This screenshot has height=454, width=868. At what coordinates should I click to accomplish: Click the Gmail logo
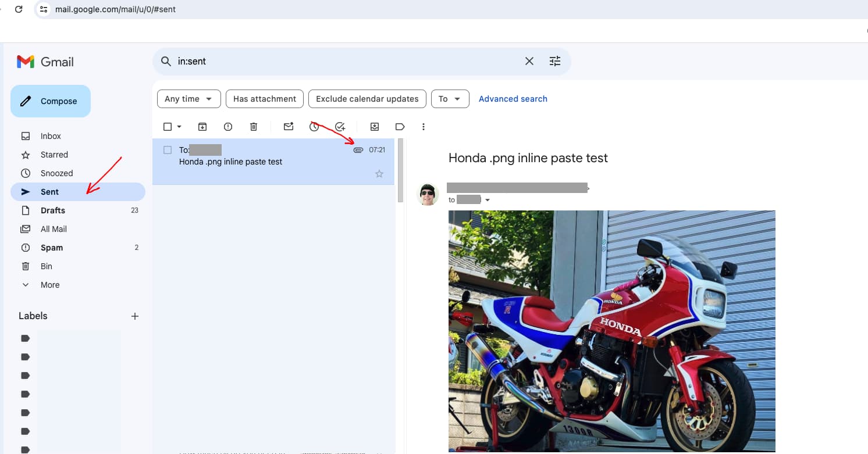click(x=45, y=62)
